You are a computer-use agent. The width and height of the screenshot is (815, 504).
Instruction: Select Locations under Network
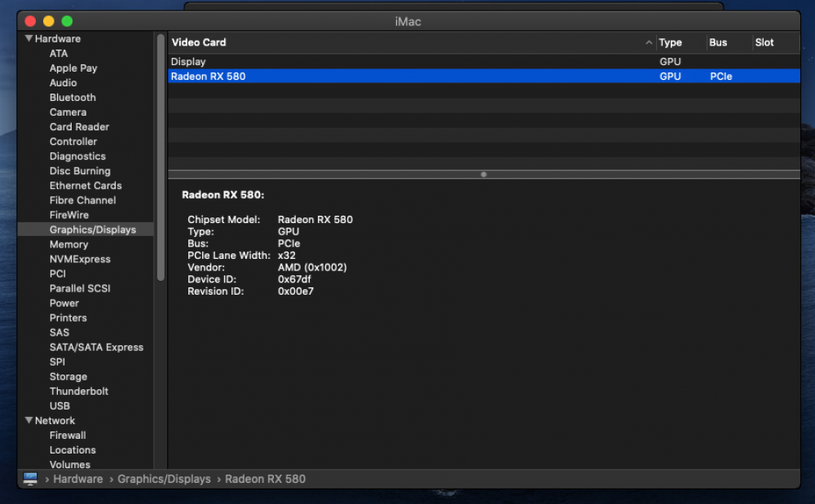(73, 450)
